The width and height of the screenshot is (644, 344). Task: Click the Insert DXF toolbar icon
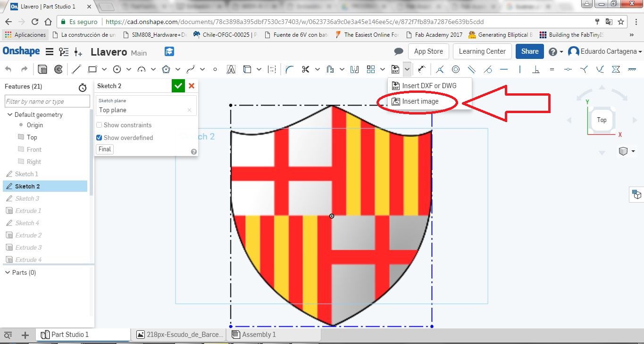pos(395,69)
